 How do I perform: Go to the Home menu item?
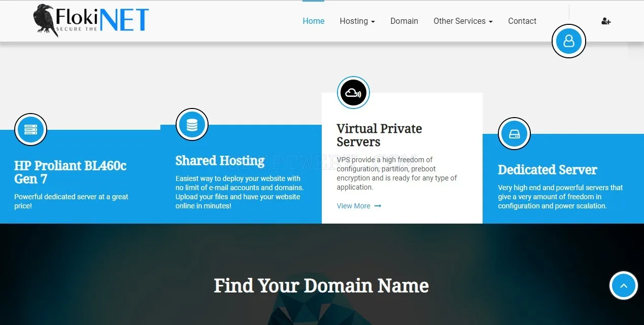coord(314,21)
